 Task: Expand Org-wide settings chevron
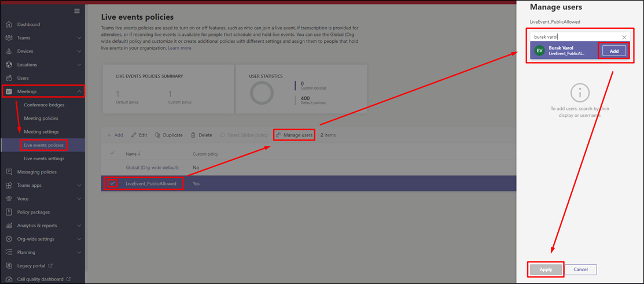[79, 239]
